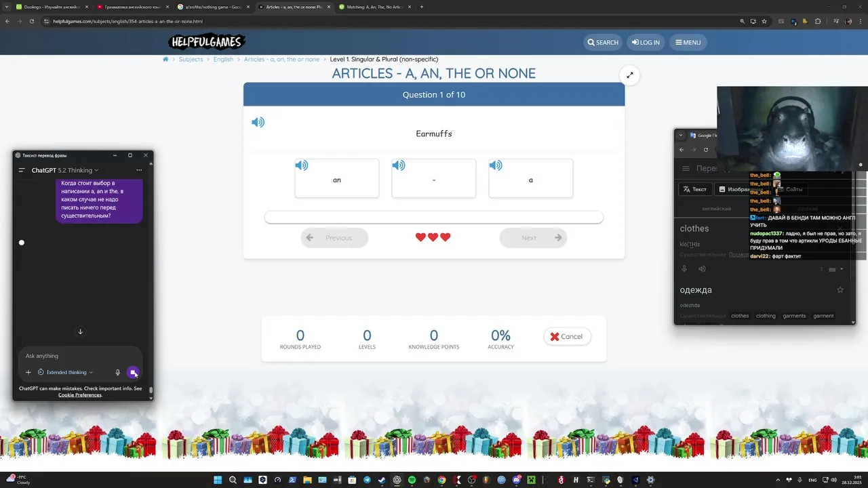This screenshot has width=868, height=488.
Task: Choose the dash (no article) answer card
Action: pos(434,179)
